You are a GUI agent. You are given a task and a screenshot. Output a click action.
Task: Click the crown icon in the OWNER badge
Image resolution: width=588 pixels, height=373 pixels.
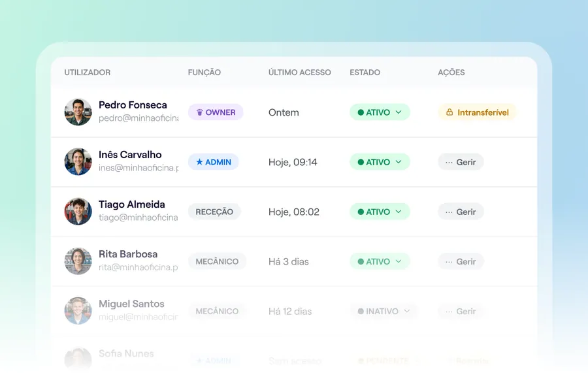pyautogui.click(x=199, y=112)
